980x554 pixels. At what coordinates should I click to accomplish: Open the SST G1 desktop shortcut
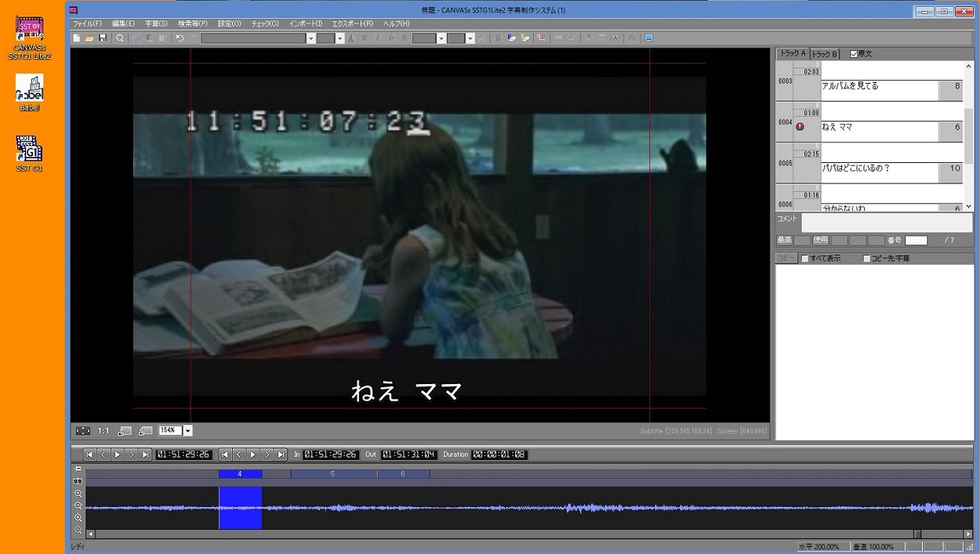pyautogui.click(x=30, y=154)
